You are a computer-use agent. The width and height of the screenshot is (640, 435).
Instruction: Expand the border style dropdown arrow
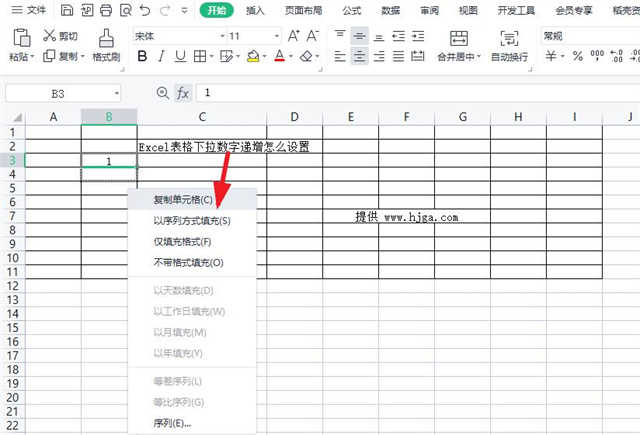(211, 56)
